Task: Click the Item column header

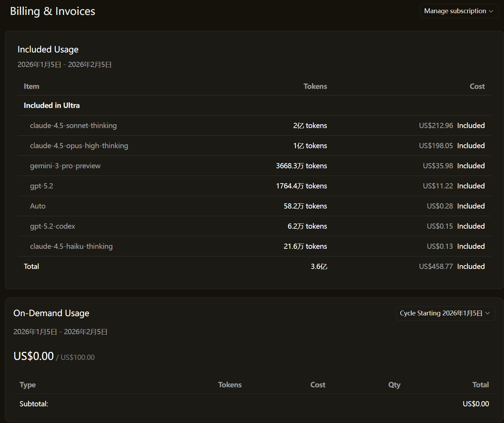Action: click(x=31, y=86)
